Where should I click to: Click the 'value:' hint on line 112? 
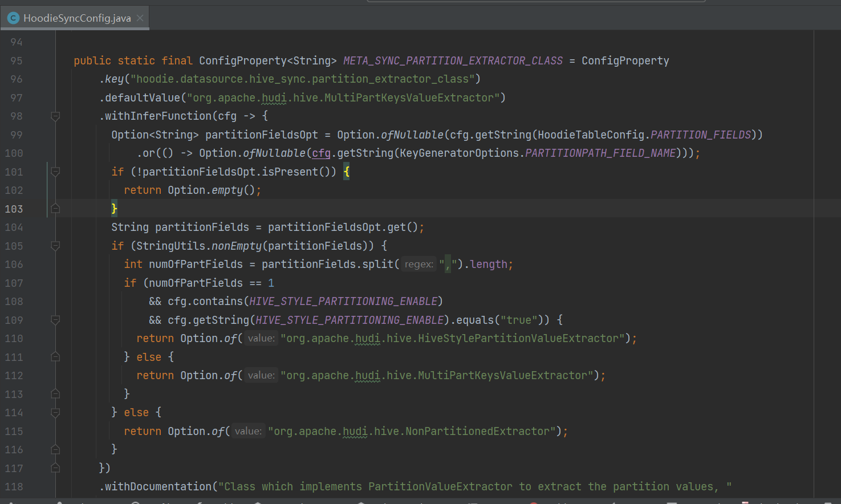pyautogui.click(x=261, y=375)
